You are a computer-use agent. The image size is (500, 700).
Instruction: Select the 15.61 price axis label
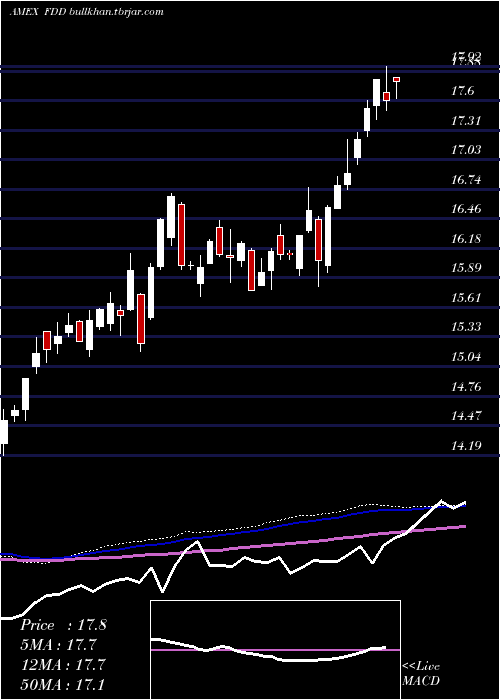point(467,297)
